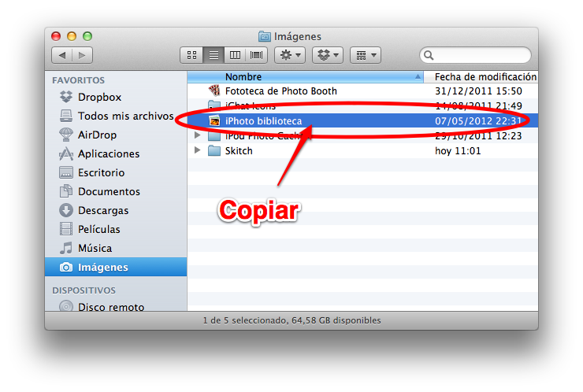Switch to list view
Viewport: 583px width, 392px height.
click(214, 55)
